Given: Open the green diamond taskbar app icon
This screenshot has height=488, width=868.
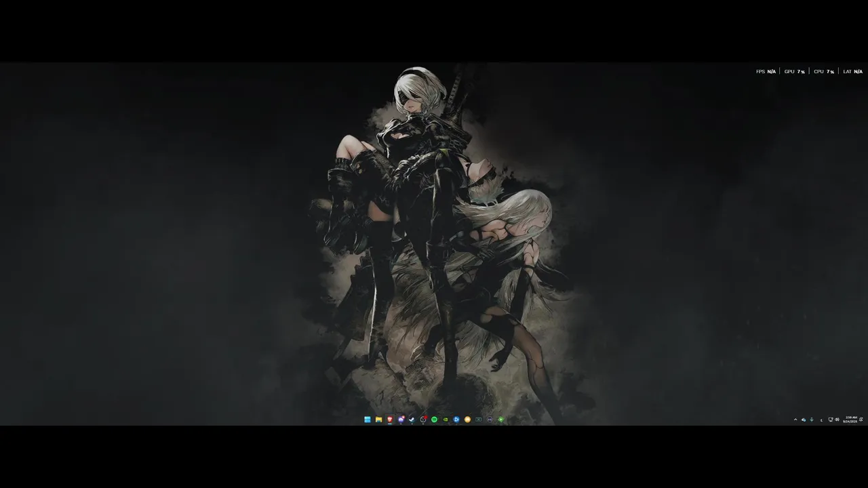Looking at the screenshot, I should tap(500, 420).
